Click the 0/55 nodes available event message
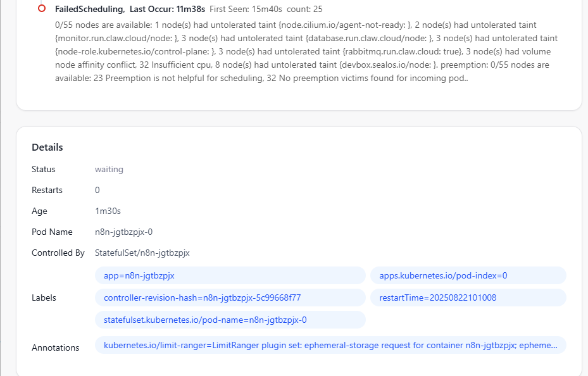 click(x=306, y=51)
